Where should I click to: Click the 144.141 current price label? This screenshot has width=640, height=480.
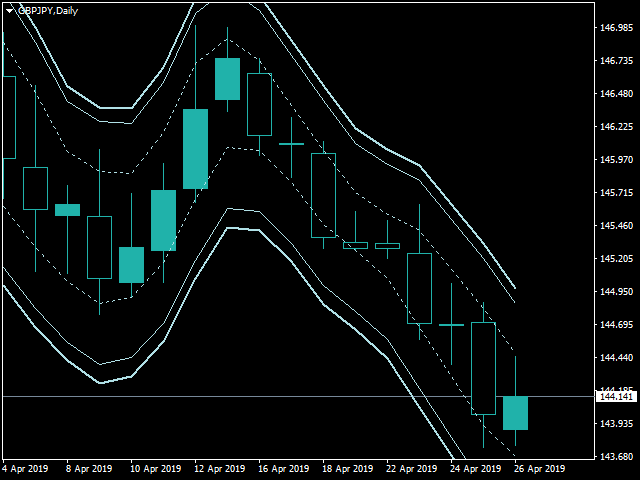tap(616, 396)
